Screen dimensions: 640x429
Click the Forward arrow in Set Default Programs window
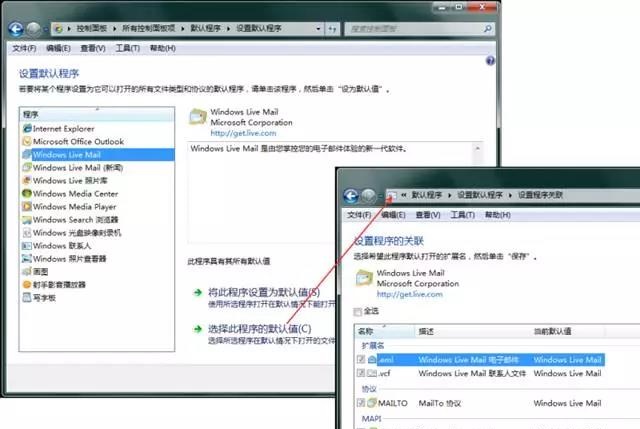[34, 29]
